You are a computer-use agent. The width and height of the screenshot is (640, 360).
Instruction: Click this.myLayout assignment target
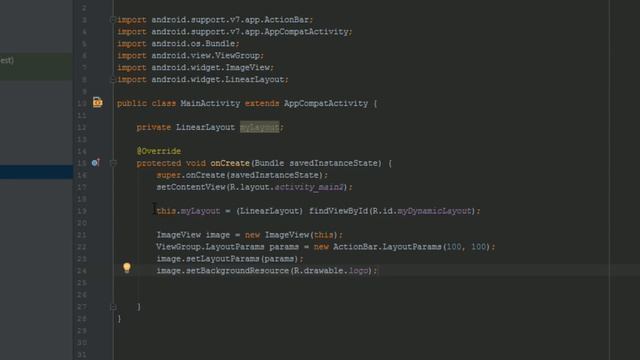coord(188,211)
